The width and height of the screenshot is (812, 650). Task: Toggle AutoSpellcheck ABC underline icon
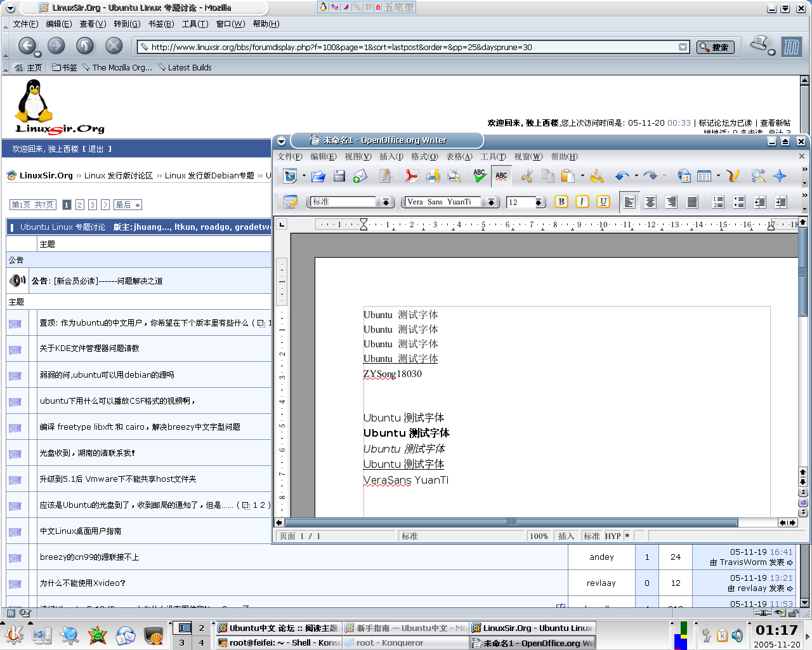click(501, 176)
